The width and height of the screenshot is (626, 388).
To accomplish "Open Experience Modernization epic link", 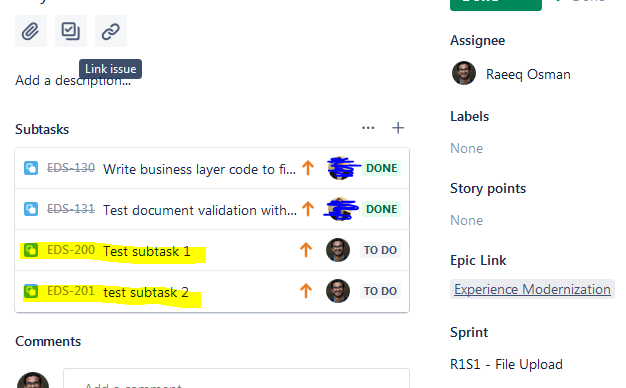I will (x=532, y=289).
